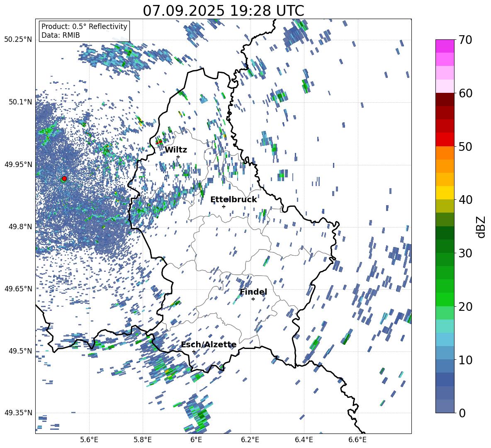491x448 pixels.
Task: Click the Esch/Alzette city label
Action: coord(209,345)
